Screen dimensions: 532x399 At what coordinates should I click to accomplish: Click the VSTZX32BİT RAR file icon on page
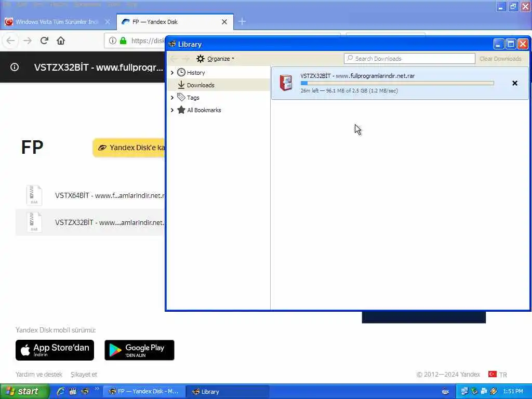click(34, 222)
